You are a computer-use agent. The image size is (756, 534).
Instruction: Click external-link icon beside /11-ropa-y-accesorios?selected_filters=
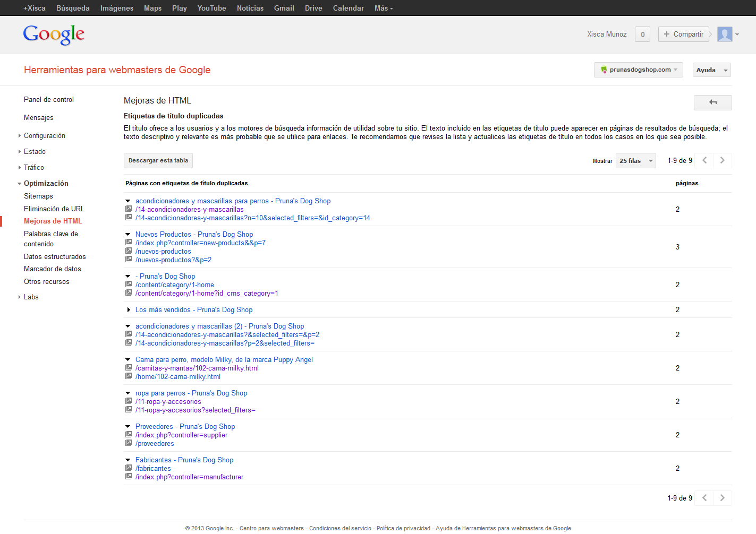(x=129, y=409)
